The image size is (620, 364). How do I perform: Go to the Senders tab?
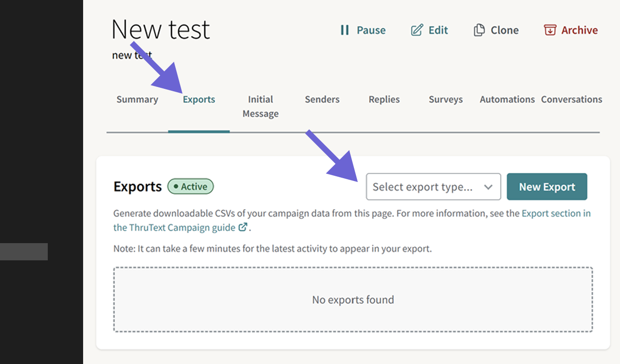coord(322,99)
